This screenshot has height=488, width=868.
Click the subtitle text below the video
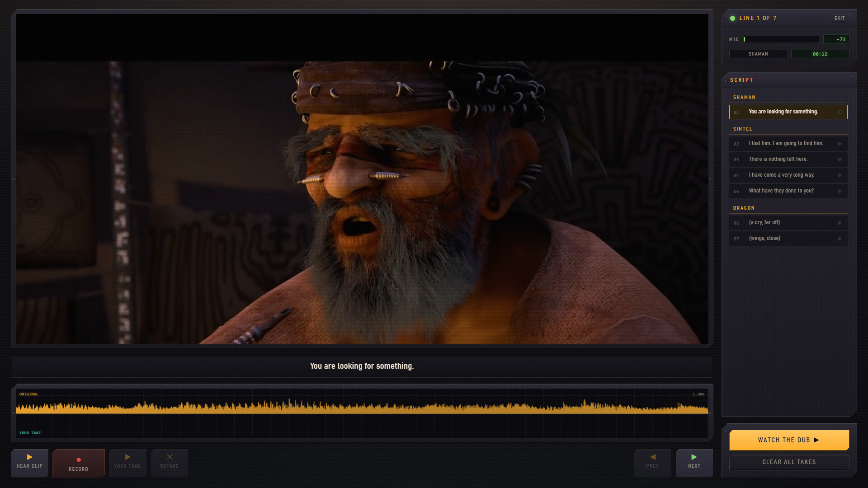pyautogui.click(x=362, y=366)
